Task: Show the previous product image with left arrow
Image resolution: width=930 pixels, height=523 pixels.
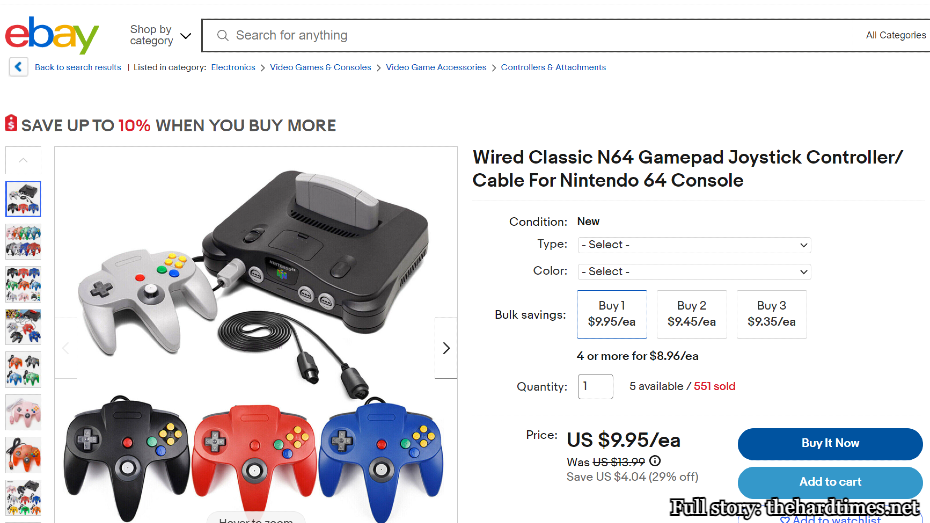Action: click(x=67, y=348)
